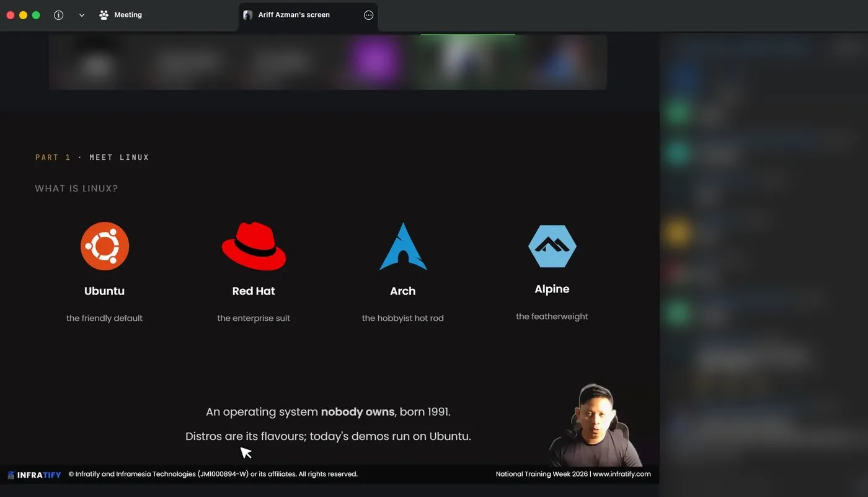This screenshot has height=497, width=868.
Task: Click 'National Training Week 2026' in the footer
Action: click(x=542, y=474)
